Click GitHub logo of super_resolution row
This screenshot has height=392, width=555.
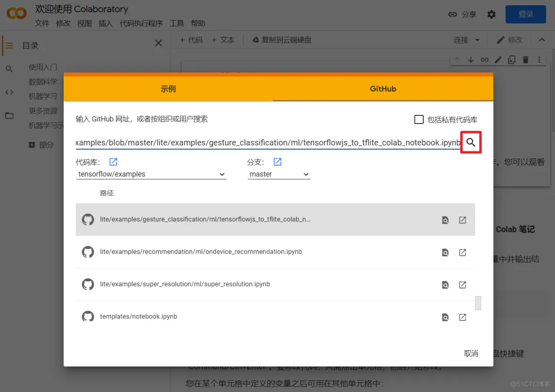[x=88, y=284]
